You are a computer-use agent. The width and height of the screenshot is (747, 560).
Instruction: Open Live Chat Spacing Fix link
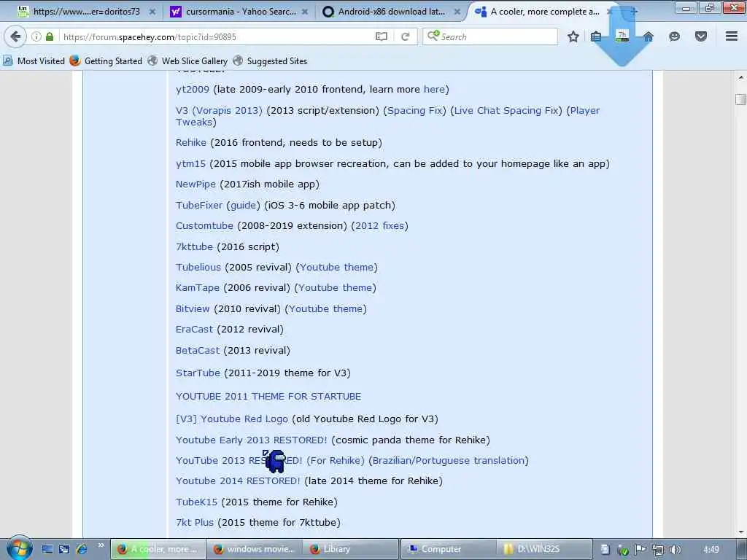click(x=506, y=111)
